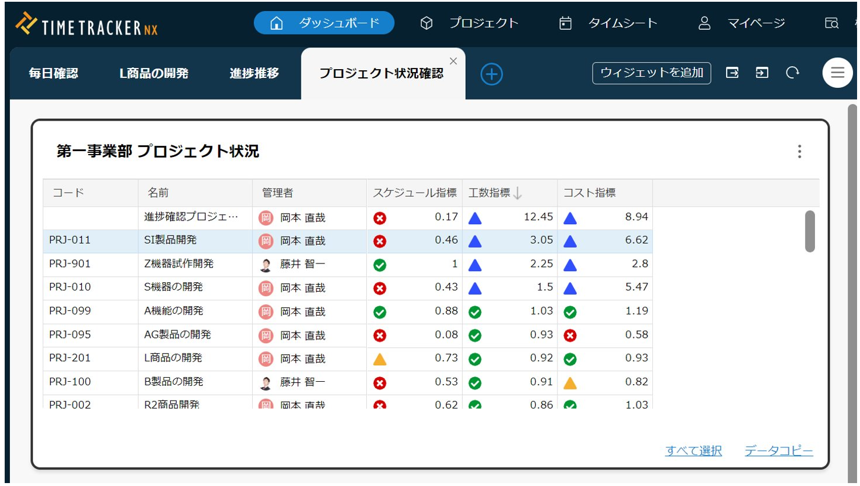Close the プロジェクト状況確認 tab
This screenshot has height=486, width=860.
(453, 61)
